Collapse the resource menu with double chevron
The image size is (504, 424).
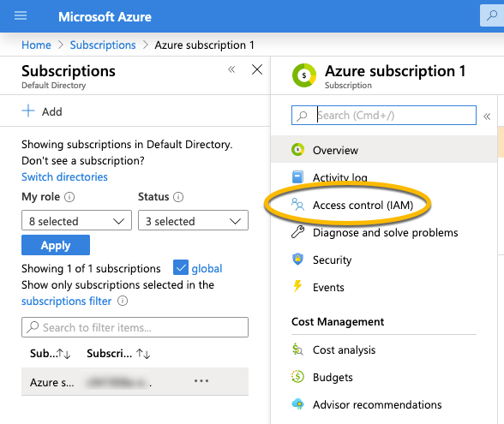pyautogui.click(x=487, y=116)
